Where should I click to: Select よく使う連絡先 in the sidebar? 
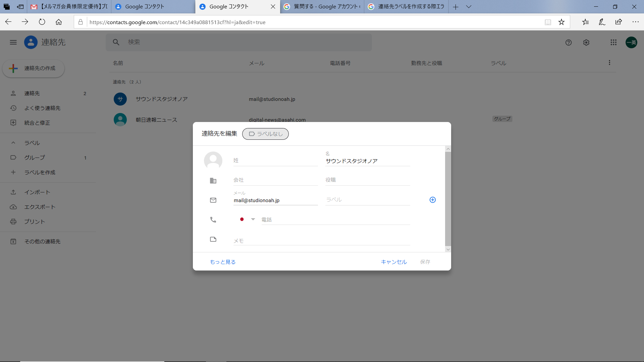(48, 108)
